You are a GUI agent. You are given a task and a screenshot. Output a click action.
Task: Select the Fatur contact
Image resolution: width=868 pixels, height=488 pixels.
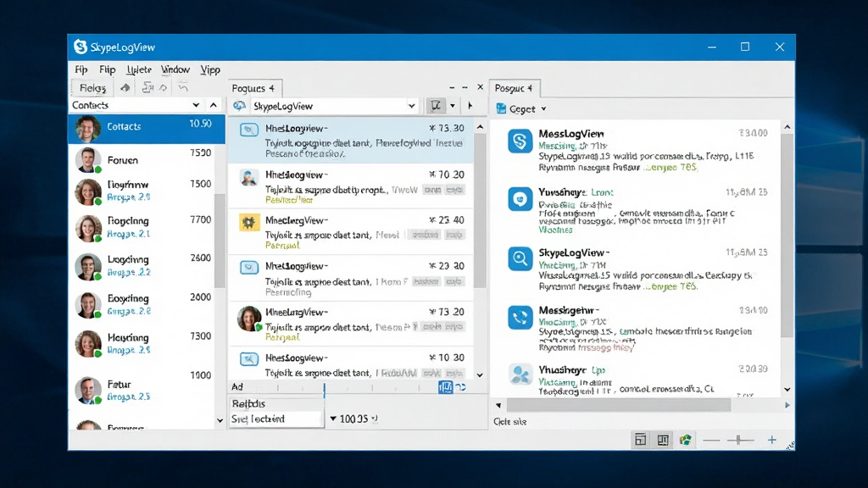coord(142,390)
